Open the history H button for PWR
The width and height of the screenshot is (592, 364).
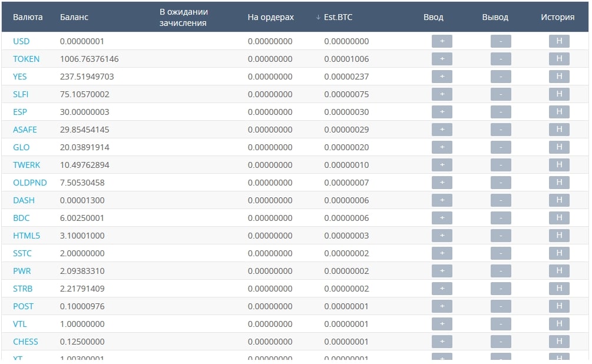[x=559, y=271]
